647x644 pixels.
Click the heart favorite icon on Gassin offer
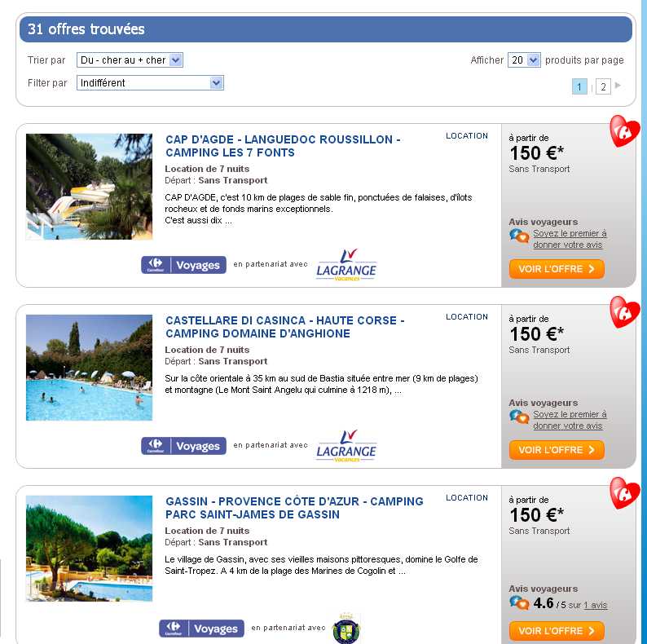pyautogui.click(x=625, y=493)
